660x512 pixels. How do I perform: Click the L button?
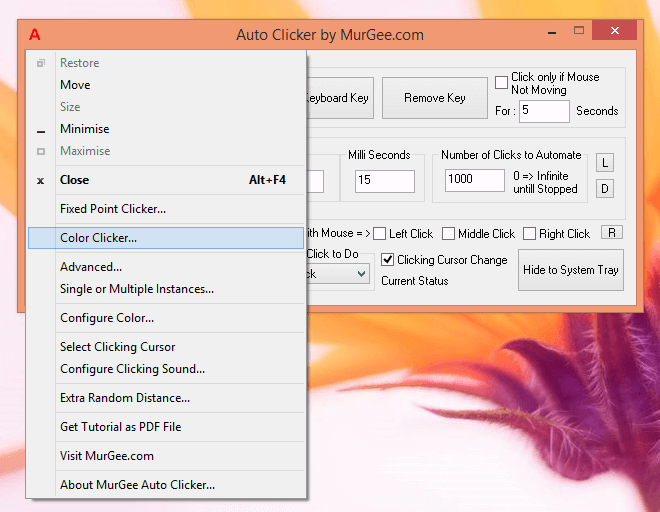tap(605, 163)
